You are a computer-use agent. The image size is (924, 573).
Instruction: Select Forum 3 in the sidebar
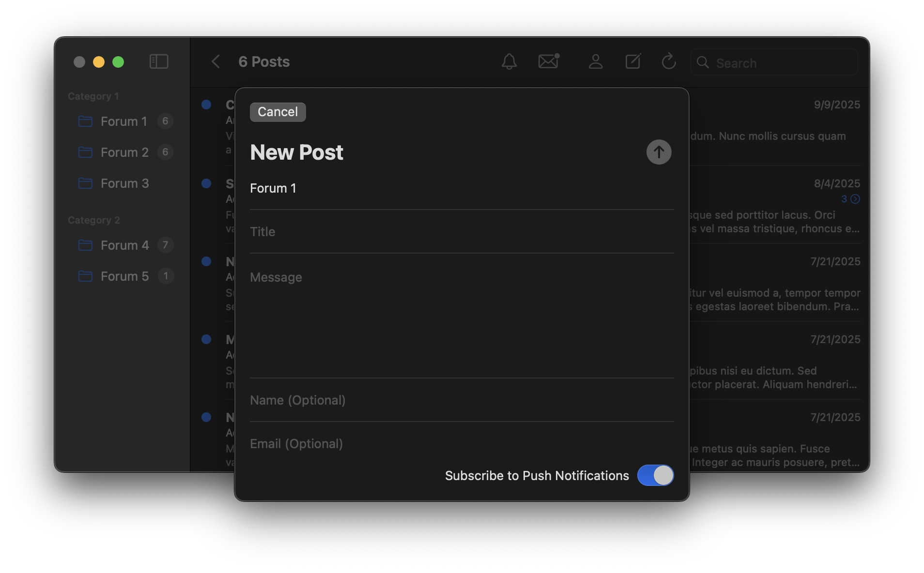point(124,183)
